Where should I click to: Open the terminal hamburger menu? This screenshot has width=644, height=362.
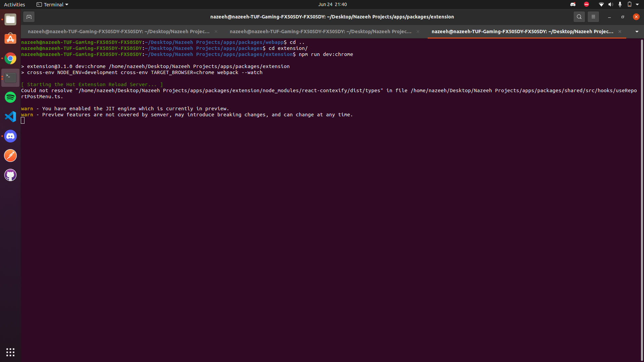point(593,17)
